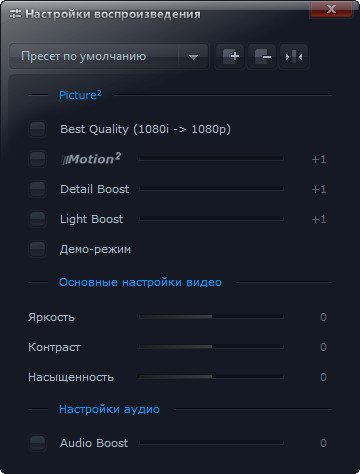This screenshot has height=474, width=360.
Task: Click the reset preset arrows icon
Action: coord(293,56)
